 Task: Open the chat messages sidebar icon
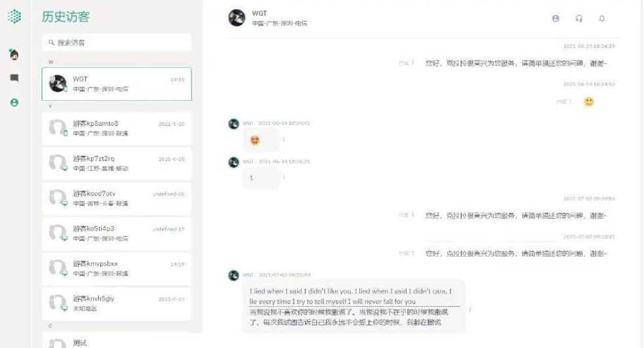click(14, 78)
